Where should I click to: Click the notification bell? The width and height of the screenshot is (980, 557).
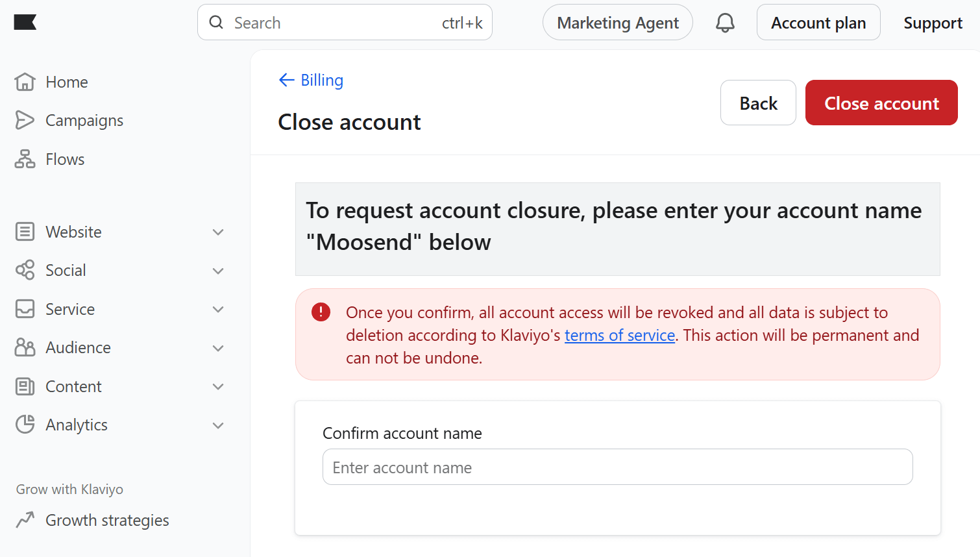(x=725, y=21)
